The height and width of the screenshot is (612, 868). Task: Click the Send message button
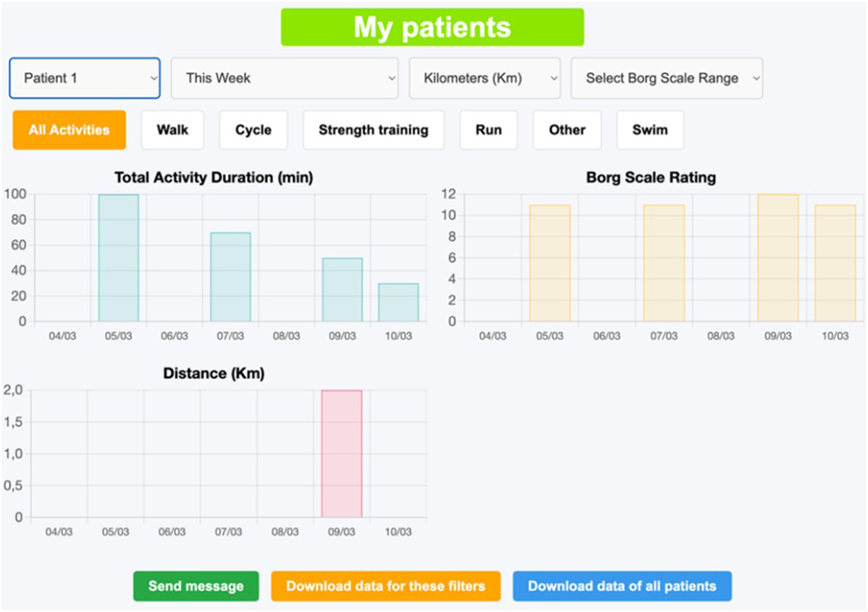196,586
